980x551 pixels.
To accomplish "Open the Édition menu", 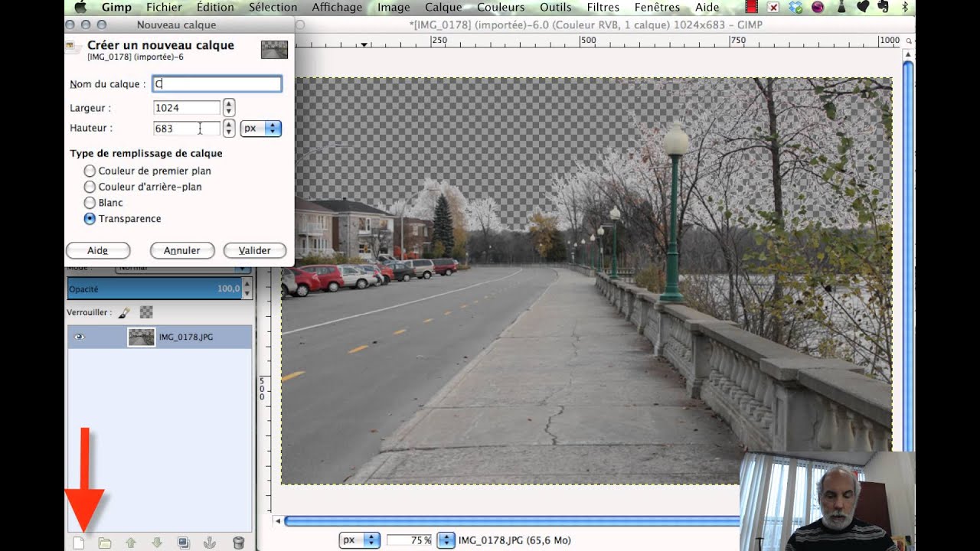I will pyautogui.click(x=215, y=8).
